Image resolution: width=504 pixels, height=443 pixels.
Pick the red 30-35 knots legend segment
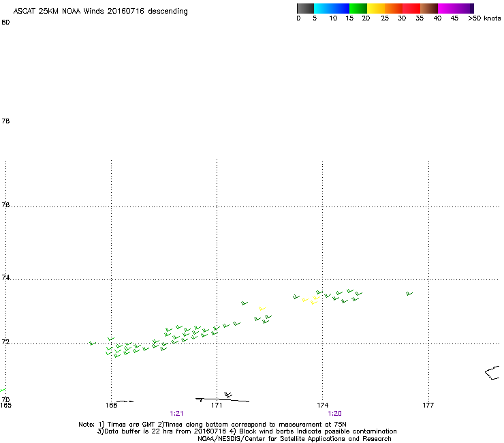[411, 8]
